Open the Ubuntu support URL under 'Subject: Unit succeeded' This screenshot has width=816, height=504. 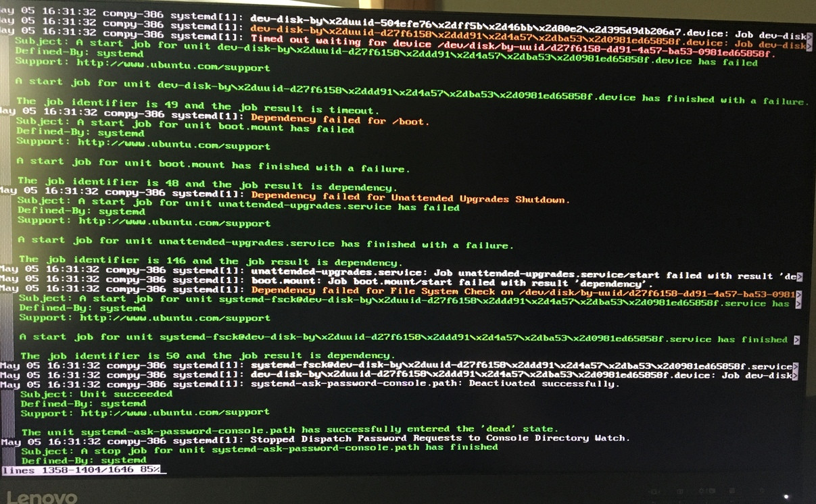(175, 412)
